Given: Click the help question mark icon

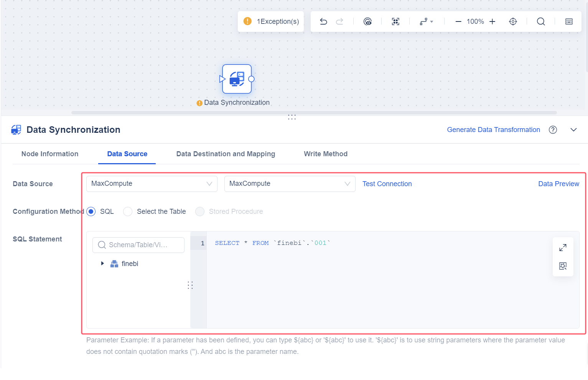Looking at the screenshot, I should (553, 130).
